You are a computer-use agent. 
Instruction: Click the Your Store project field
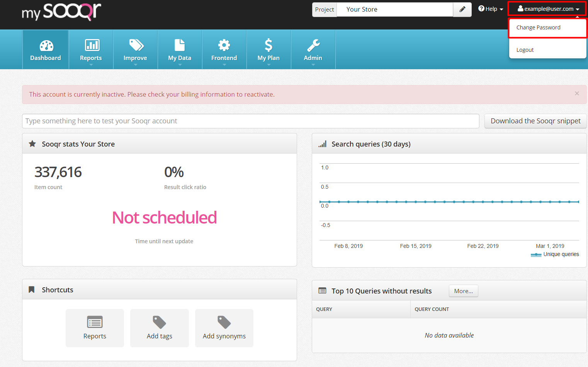pos(395,9)
